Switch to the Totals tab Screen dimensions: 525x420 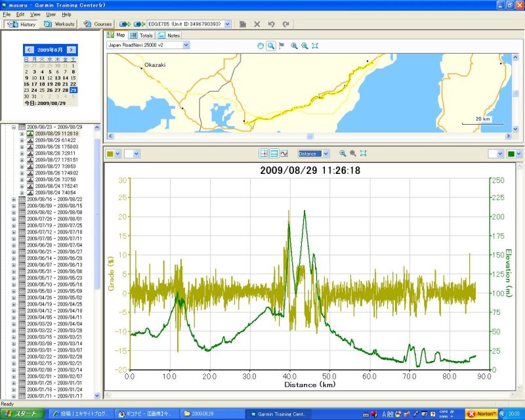click(x=142, y=35)
